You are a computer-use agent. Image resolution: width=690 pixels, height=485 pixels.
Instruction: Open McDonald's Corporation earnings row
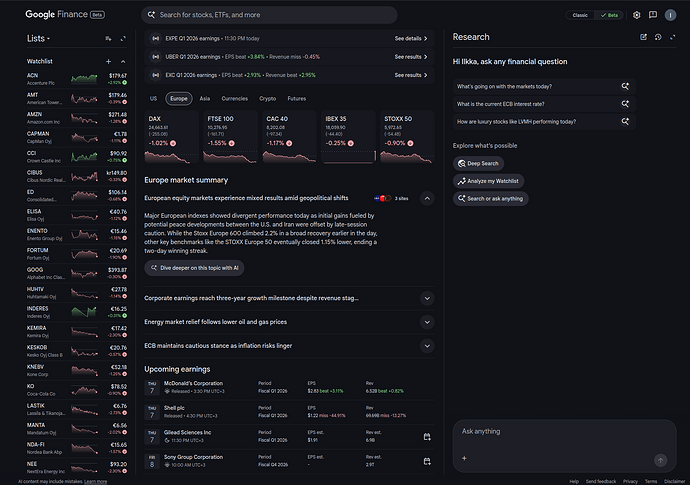pos(289,387)
